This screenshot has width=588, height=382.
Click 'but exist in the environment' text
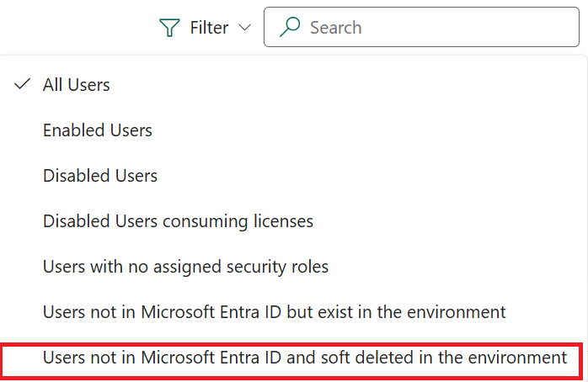406,312
